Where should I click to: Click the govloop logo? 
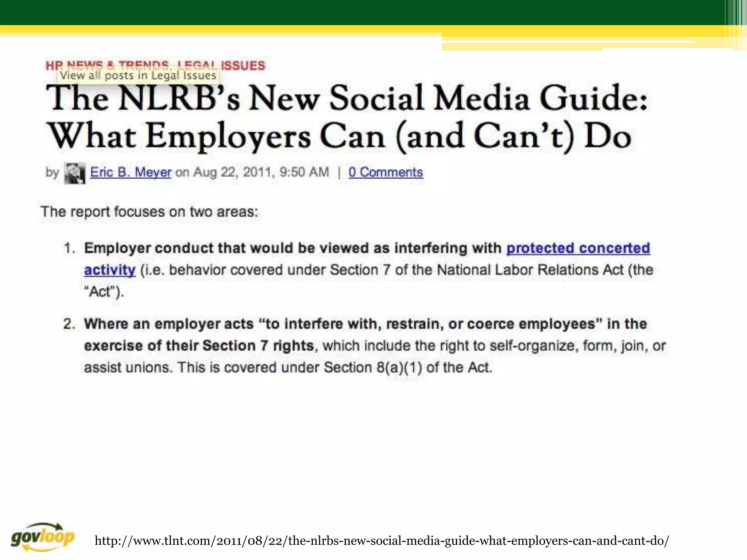tap(42, 537)
